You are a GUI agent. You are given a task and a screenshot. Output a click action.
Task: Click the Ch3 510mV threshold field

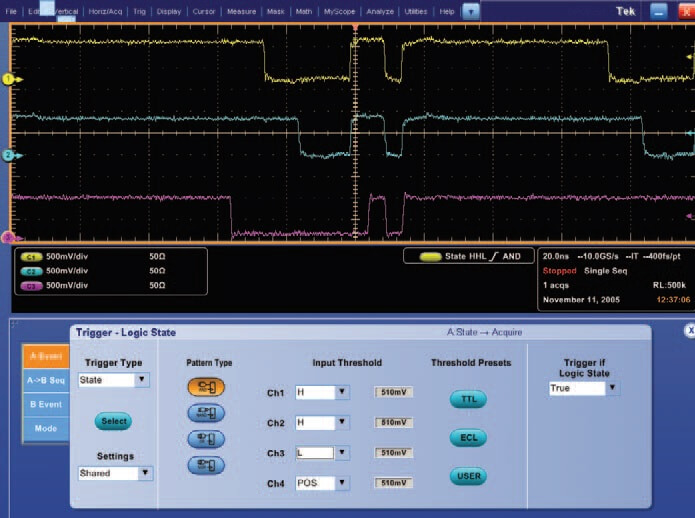click(394, 453)
